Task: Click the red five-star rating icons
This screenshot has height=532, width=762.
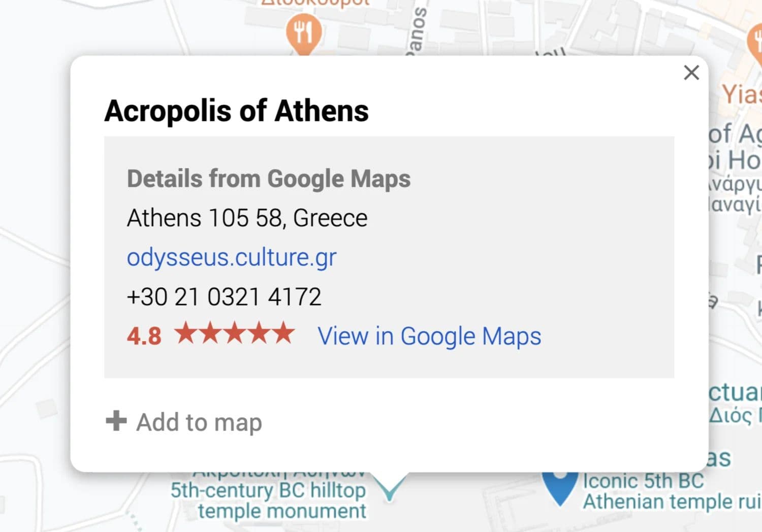Action: (234, 334)
